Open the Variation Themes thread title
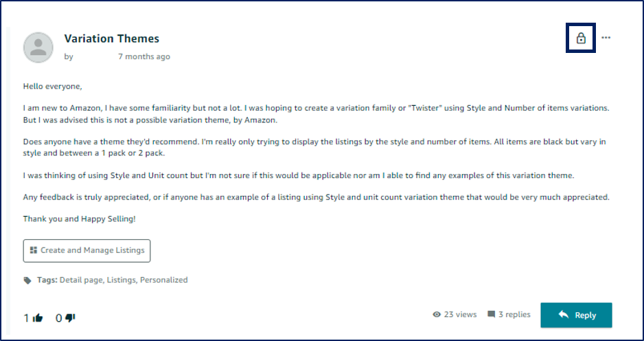Viewport: 644px width, 341px height. [112, 38]
